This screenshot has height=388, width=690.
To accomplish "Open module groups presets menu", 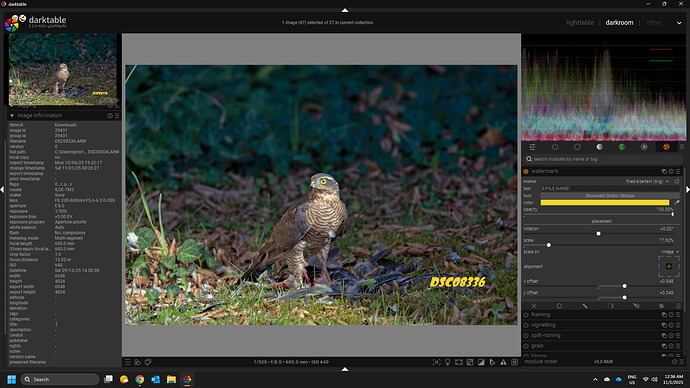I will (682, 147).
